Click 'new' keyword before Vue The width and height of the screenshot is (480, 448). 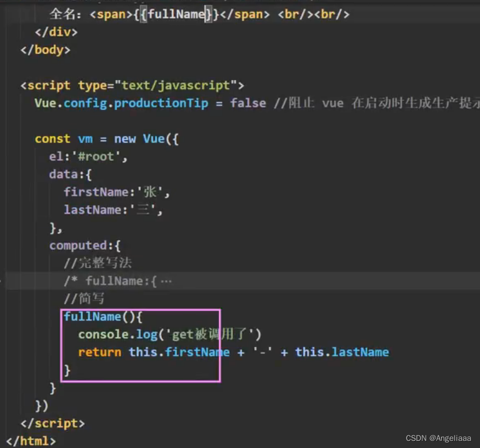pos(125,139)
